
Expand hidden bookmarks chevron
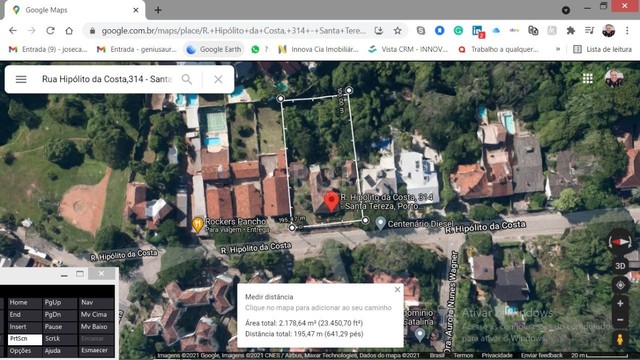(558, 49)
